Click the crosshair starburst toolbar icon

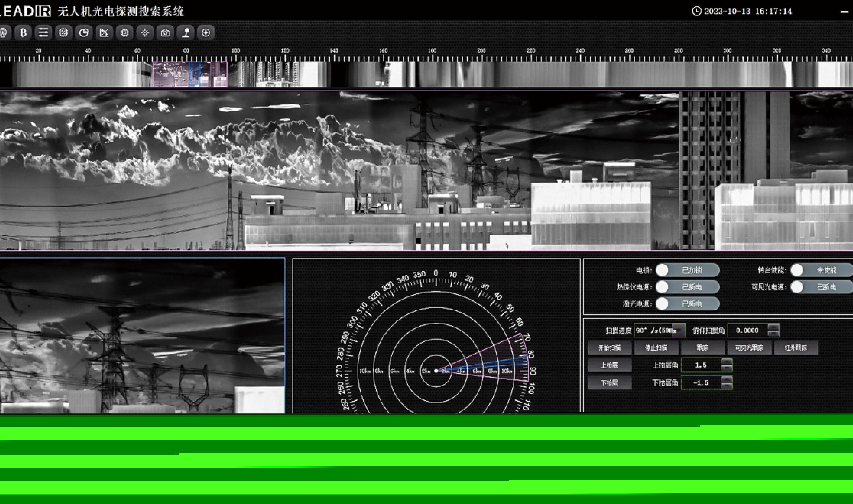pyautogui.click(x=145, y=33)
